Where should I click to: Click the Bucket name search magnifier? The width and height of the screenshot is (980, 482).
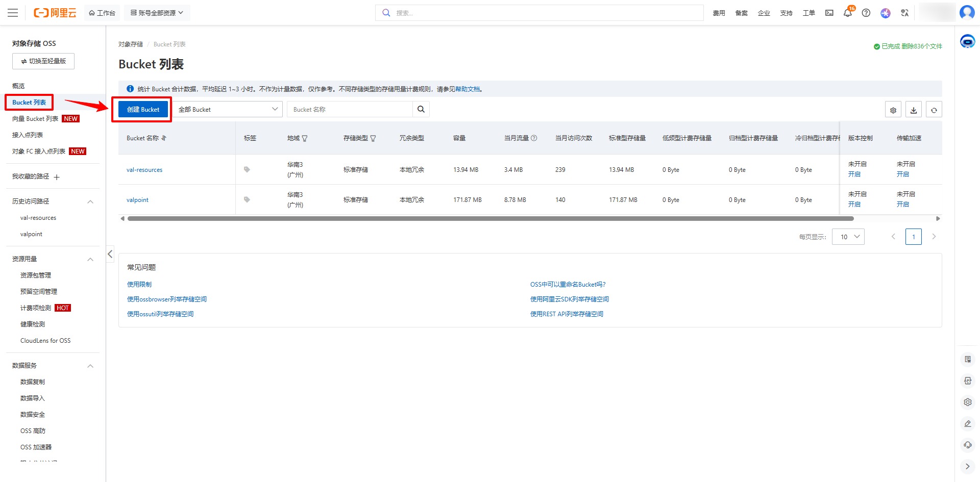(x=421, y=109)
